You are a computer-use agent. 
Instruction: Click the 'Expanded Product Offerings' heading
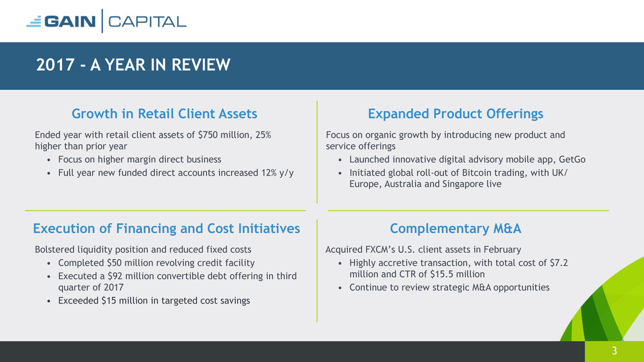pyautogui.click(x=455, y=114)
